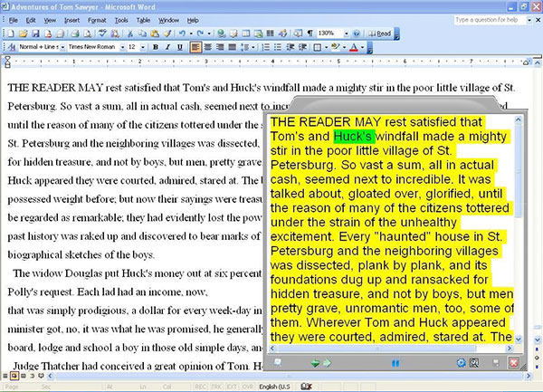Open the Styles and Formatting pane
543x392 pixels.
coord(11,47)
